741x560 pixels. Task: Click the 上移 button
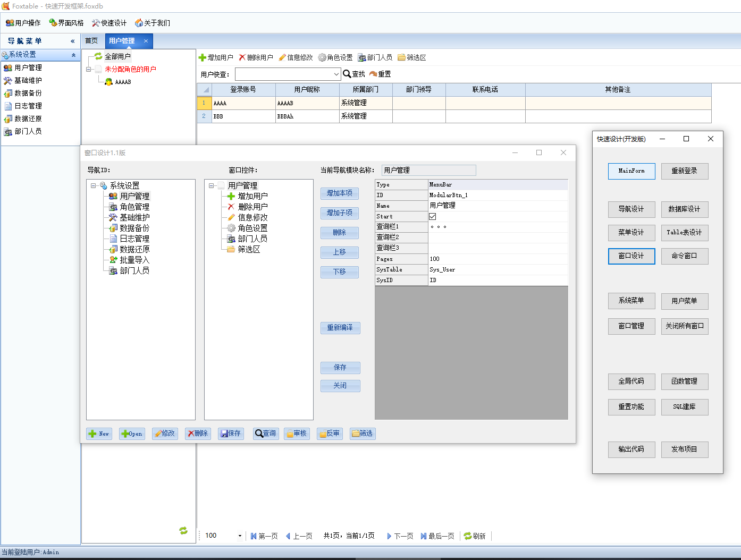[x=340, y=252]
